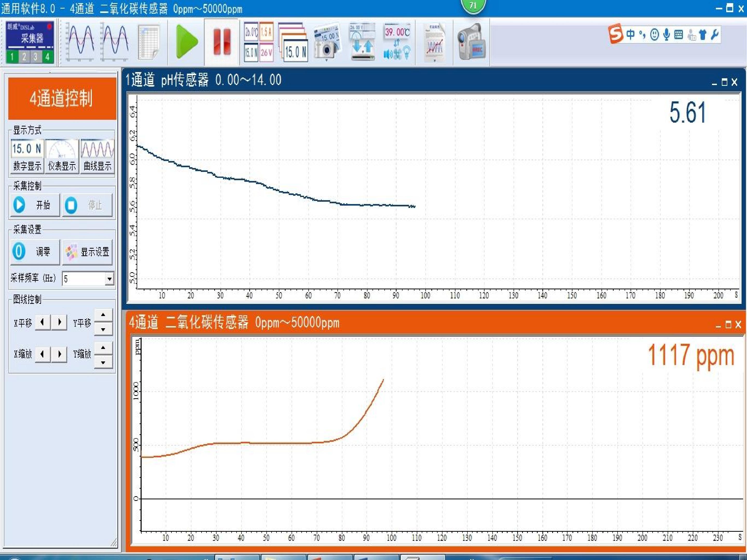Open the camera snapshot tool icon
The width and height of the screenshot is (747, 560).
(327, 42)
